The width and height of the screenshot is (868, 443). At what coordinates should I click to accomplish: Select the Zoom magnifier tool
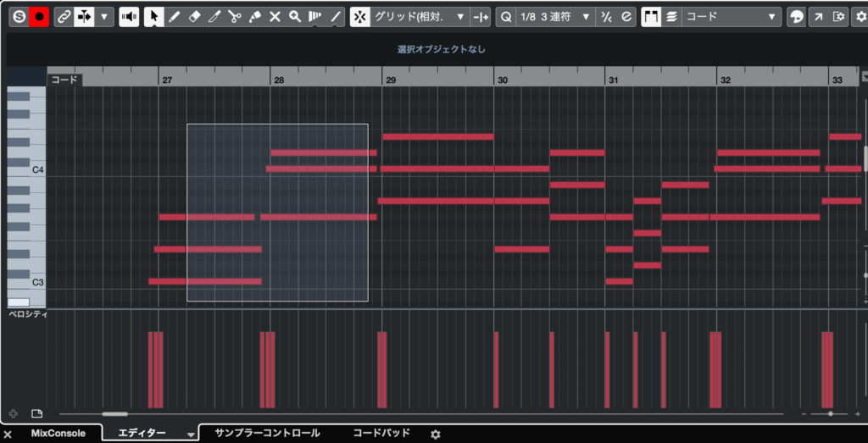tap(295, 16)
